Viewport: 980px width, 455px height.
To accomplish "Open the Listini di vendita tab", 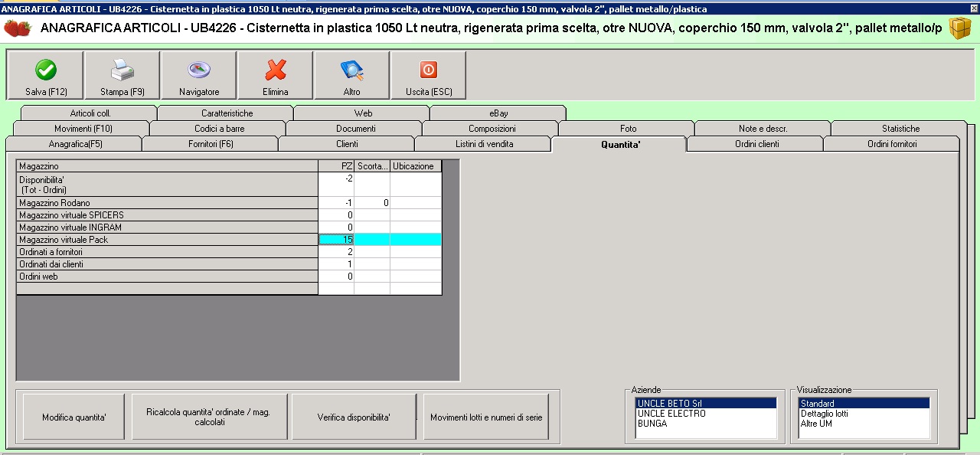I will point(484,144).
